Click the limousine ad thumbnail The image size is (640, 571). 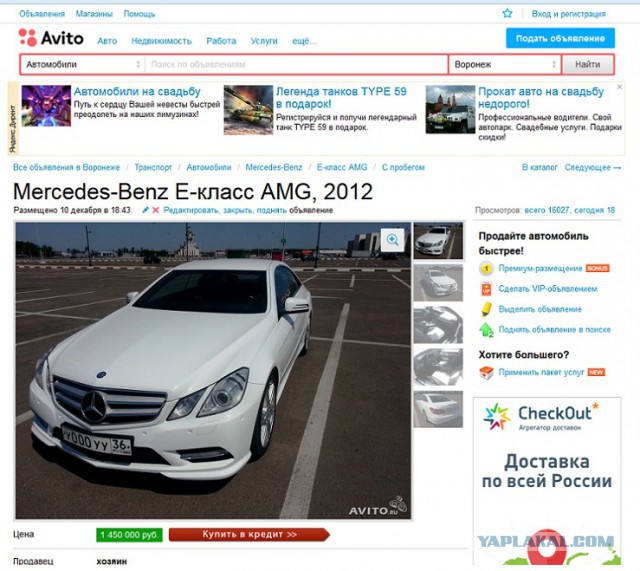click(x=46, y=106)
